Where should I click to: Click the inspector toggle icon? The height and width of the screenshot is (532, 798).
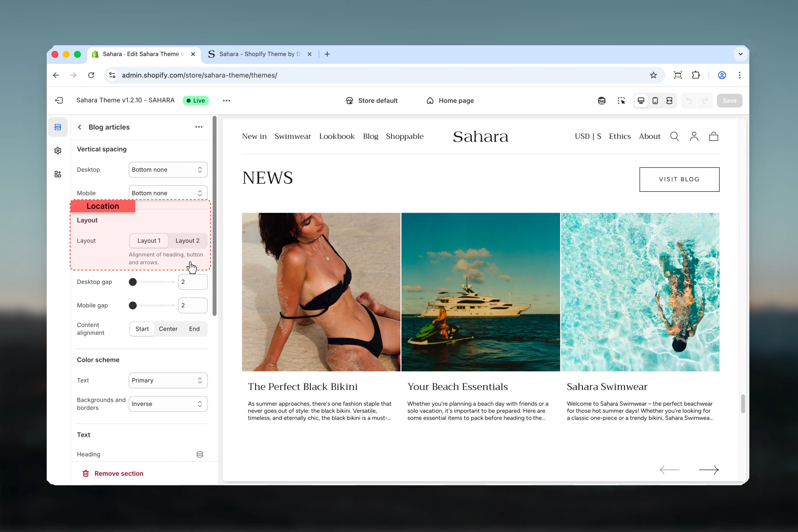coord(621,101)
